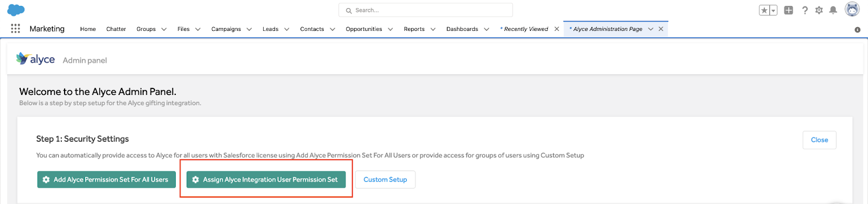Open the global actions plus icon
The height and width of the screenshot is (204, 868).
[x=789, y=10]
